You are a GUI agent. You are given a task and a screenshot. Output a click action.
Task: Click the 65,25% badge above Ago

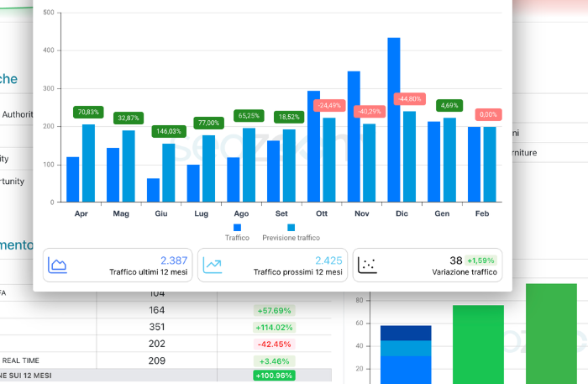click(x=249, y=116)
